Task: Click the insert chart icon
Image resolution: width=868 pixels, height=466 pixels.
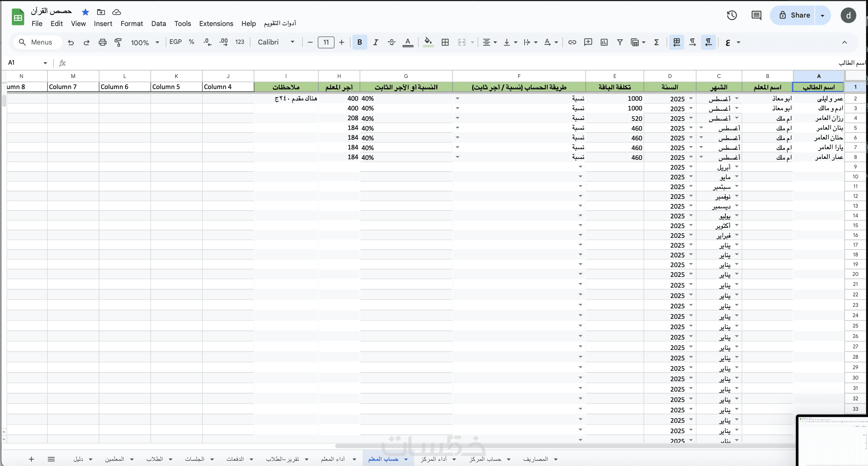Action: pos(604,42)
